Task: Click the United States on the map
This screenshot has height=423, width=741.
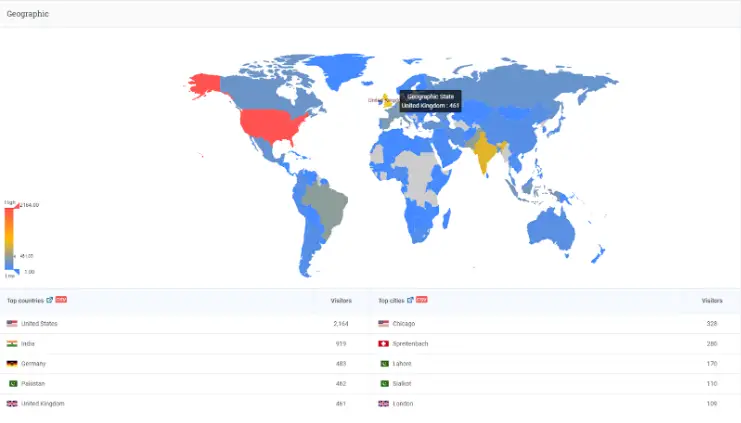Action: [269, 125]
